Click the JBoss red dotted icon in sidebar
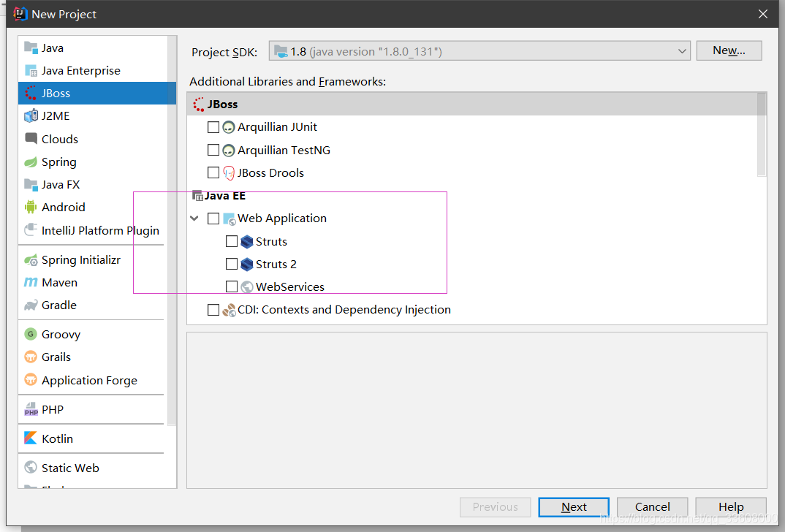 click(31, 93)
